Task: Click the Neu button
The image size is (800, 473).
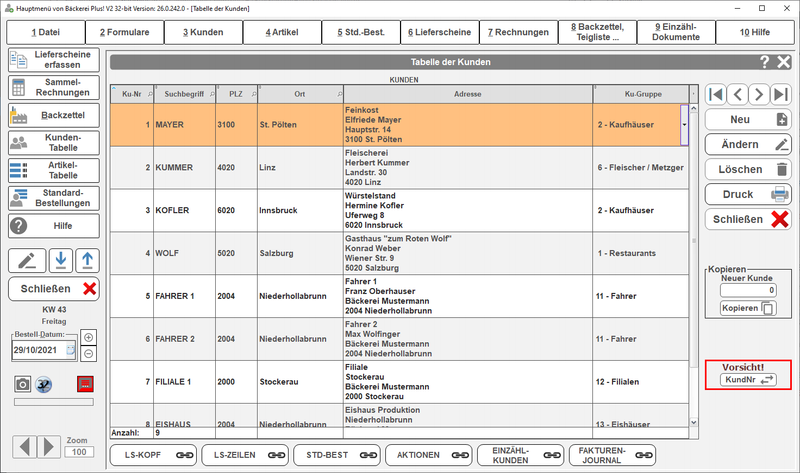Action: pos(748,119)
